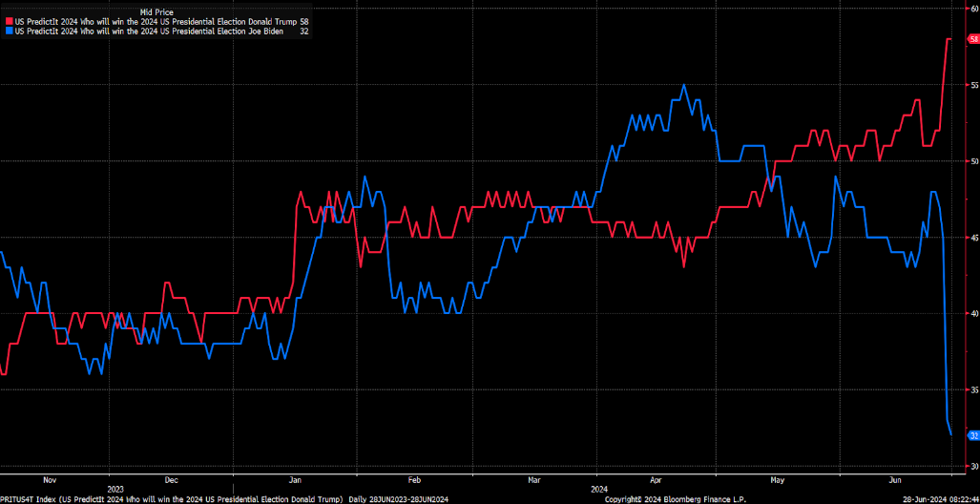Screen dimensions: 980x504
Task: Click the 'May' month label on the time axis
Action: click(x=777, y=479)
